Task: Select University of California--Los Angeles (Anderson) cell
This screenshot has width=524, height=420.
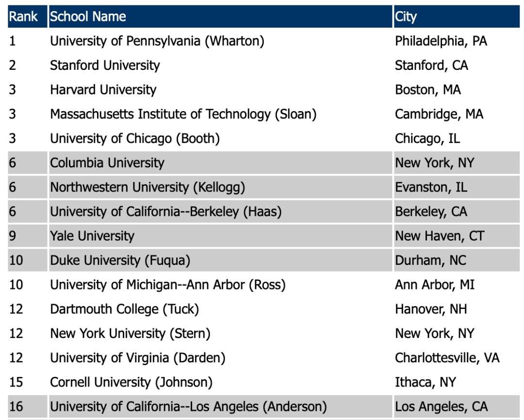Action: pyautogui.click(x=188, y=406)
